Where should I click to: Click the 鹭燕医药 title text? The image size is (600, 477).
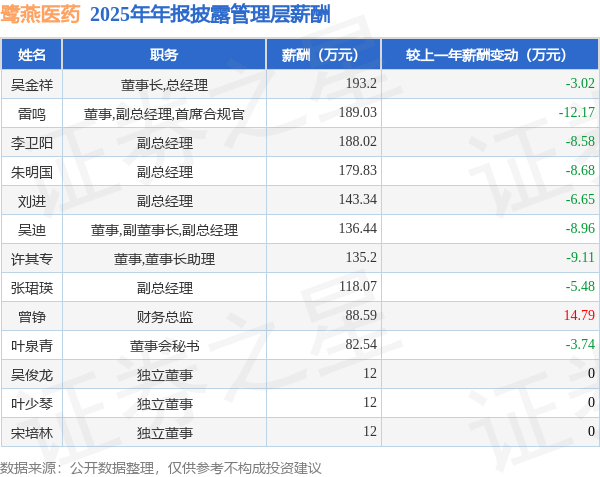tap(40, 15)
